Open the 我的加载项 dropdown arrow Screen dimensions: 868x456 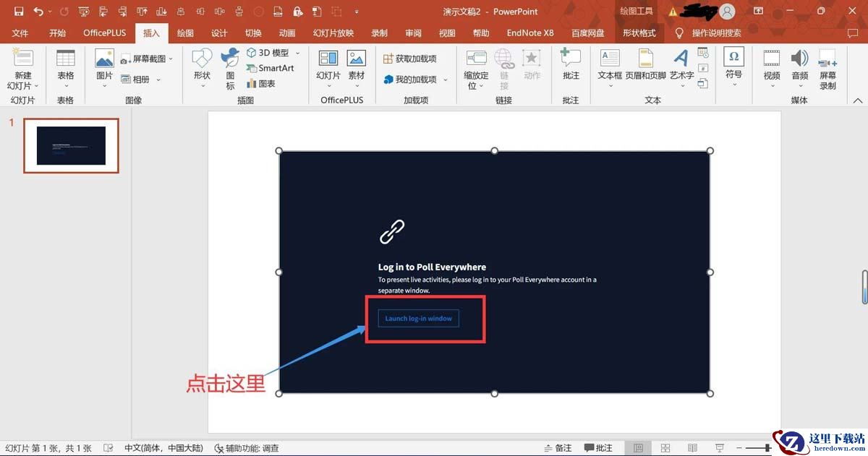pyautogui.click(x=446, y=79)
